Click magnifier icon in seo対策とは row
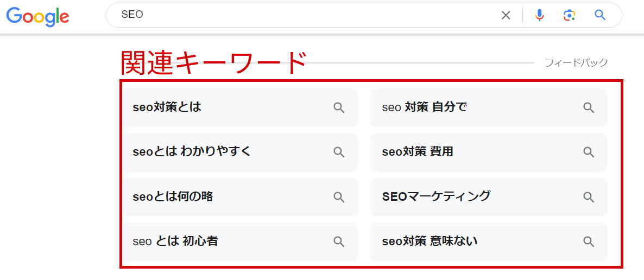 pyautogui.click(x=339, y=108)
